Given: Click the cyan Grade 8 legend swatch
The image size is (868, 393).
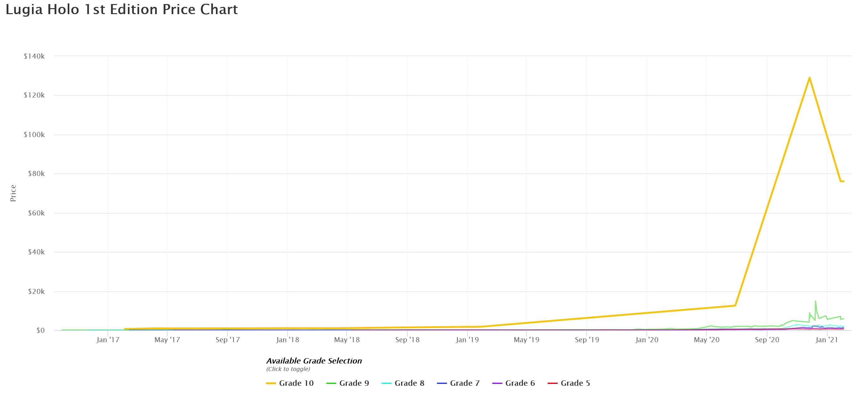Looking at the screenshot, I should click(x=386, y=384).
